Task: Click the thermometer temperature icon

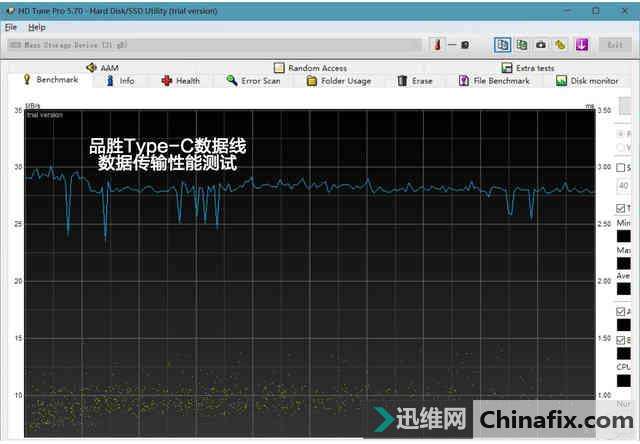Action: 437,44
